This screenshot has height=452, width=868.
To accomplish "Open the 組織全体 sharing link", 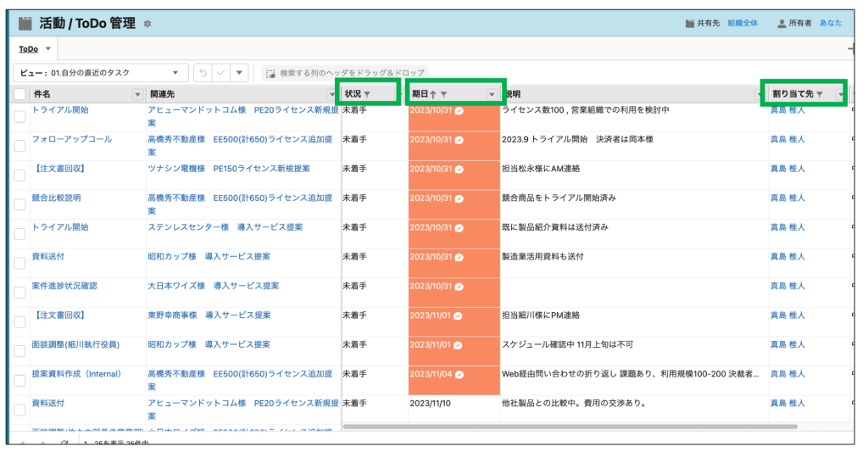I will pos(743,23).
